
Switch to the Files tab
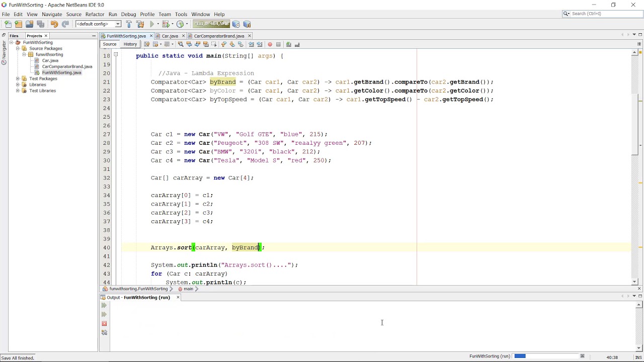[14, 36]
